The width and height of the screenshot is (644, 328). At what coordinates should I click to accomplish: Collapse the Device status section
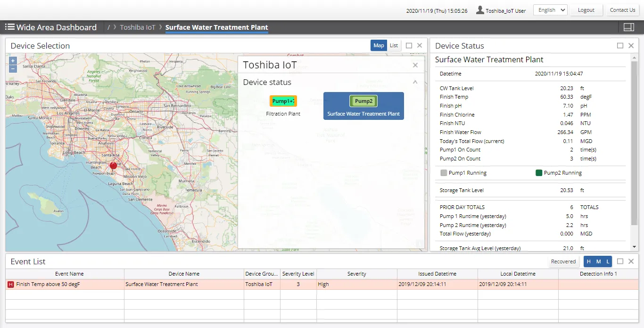point(415,82)
